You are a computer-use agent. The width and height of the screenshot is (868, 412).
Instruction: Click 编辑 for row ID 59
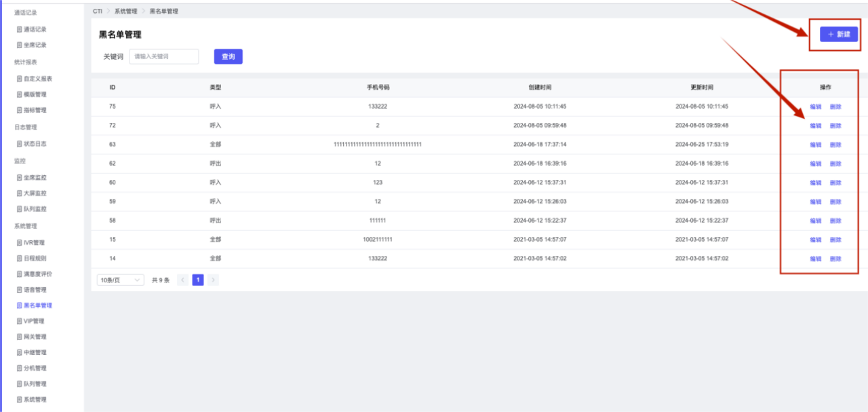[816, 202]
